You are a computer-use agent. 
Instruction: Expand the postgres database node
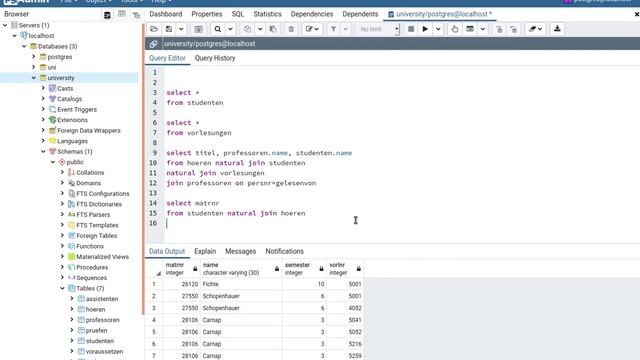click(34, 56)
